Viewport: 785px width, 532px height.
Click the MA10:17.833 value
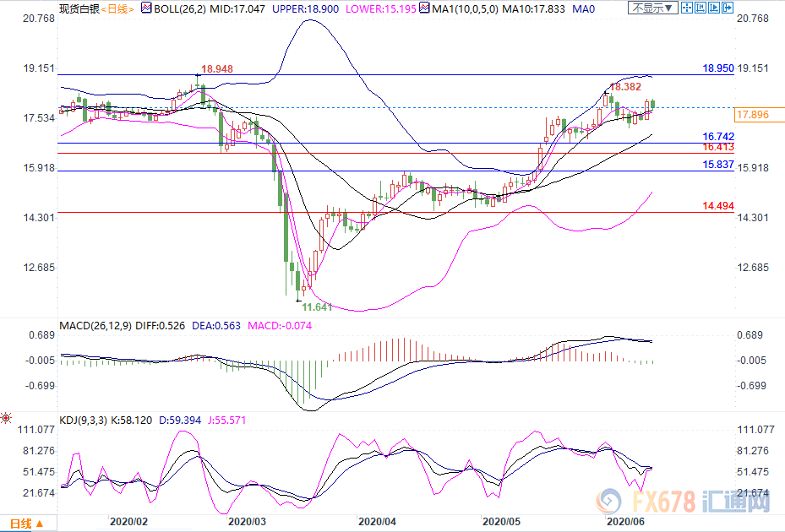click(533, 9)
